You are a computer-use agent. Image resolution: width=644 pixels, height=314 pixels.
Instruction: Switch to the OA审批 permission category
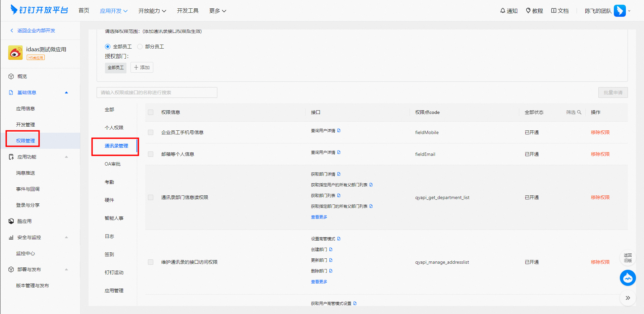click(x=112, y=164)
